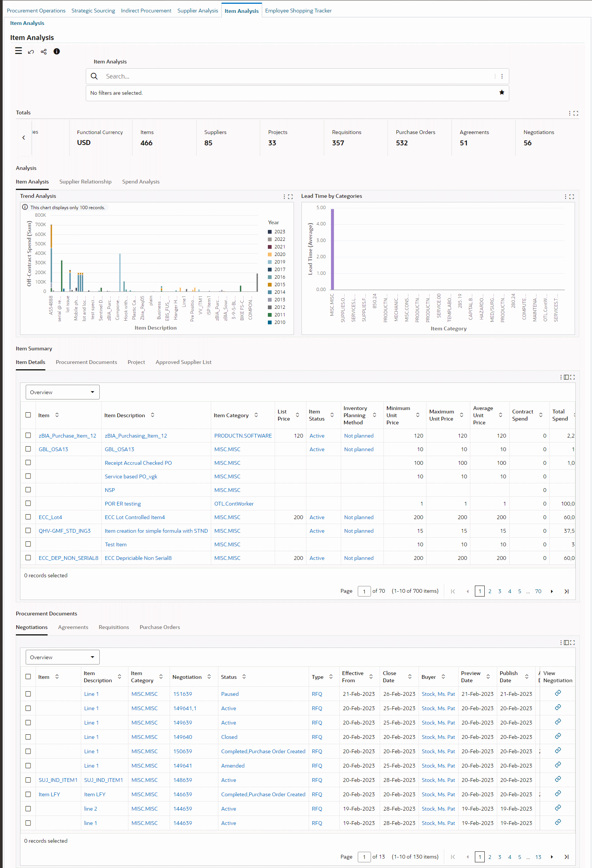This screenshot has height=868, width=592.
Task: Open View Negotiation link for 146639
Action: point(558,793)
